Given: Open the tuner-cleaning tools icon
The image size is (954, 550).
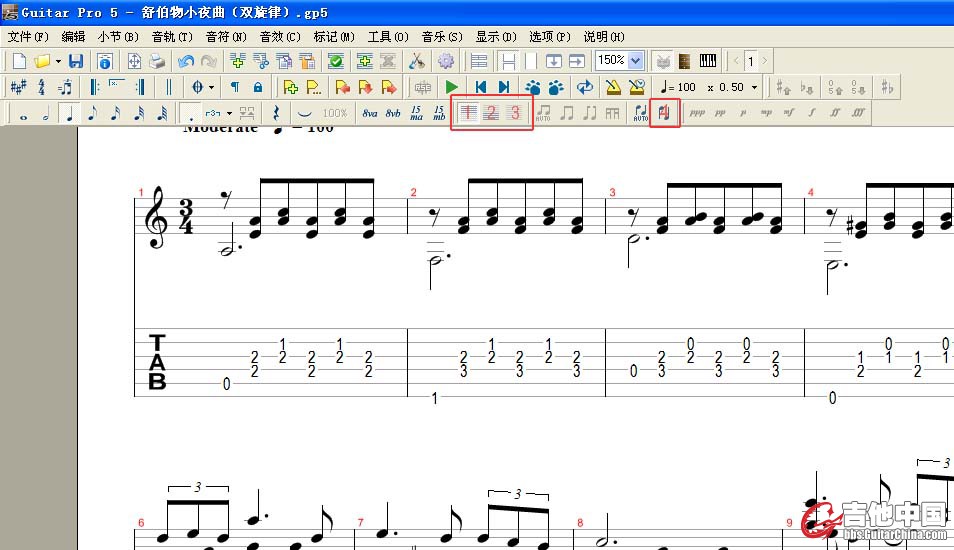Looking at the screenshot, I should [417, 61].
